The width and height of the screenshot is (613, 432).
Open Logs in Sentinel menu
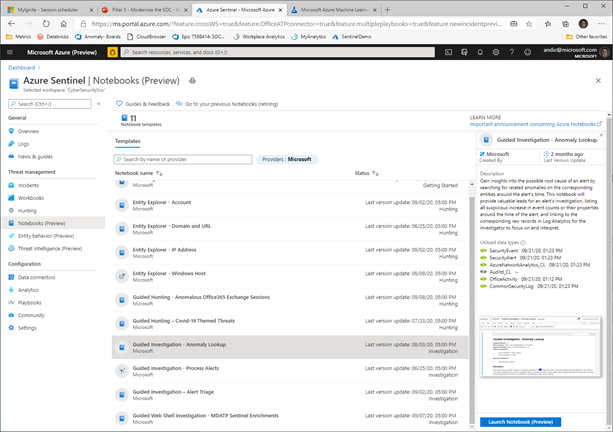pos(23,144)
